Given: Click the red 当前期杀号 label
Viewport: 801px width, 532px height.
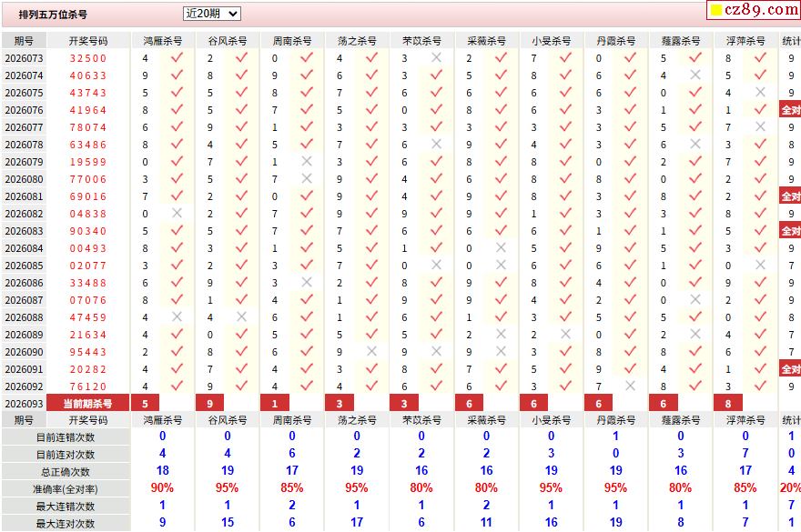Looking at the screenshot, I should tap(88, 404).
